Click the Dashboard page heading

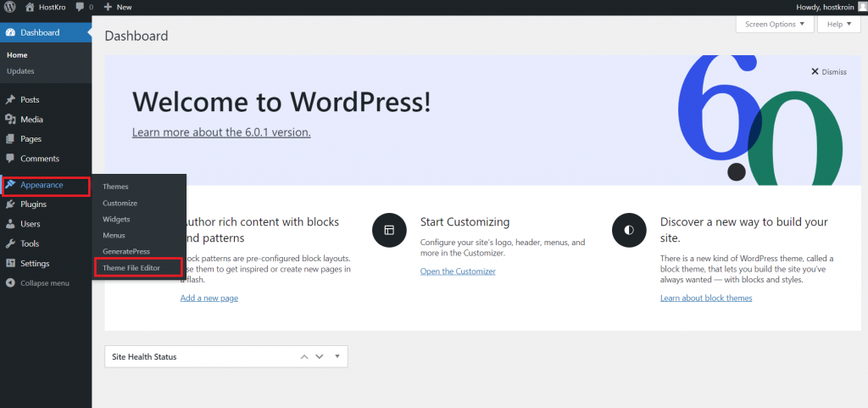click(x=136, y=36)
